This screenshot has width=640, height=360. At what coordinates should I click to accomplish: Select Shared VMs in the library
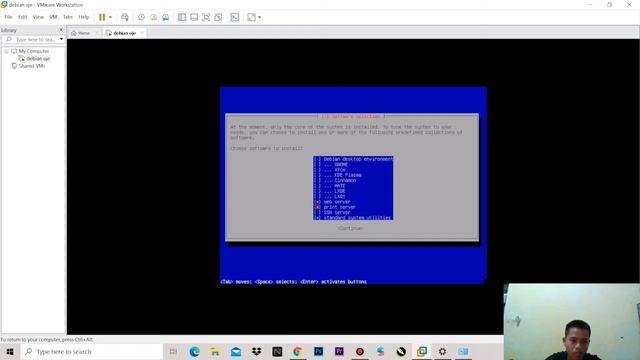[x=31, y=66]
